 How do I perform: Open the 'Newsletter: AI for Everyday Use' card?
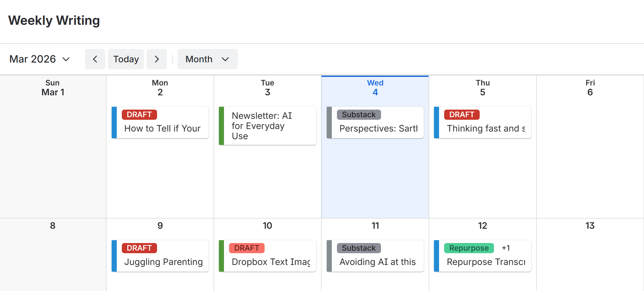coord(268,126)
